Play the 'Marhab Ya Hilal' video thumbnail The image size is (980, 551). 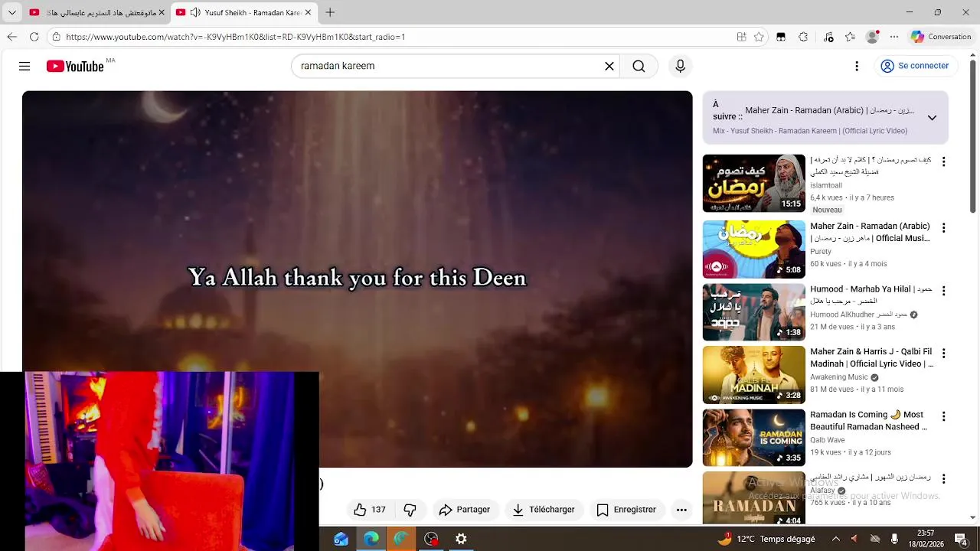(x=754, y=312)
